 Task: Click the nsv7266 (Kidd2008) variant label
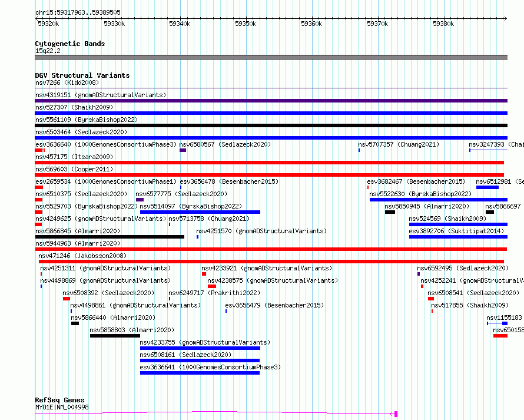pos(67,82)
